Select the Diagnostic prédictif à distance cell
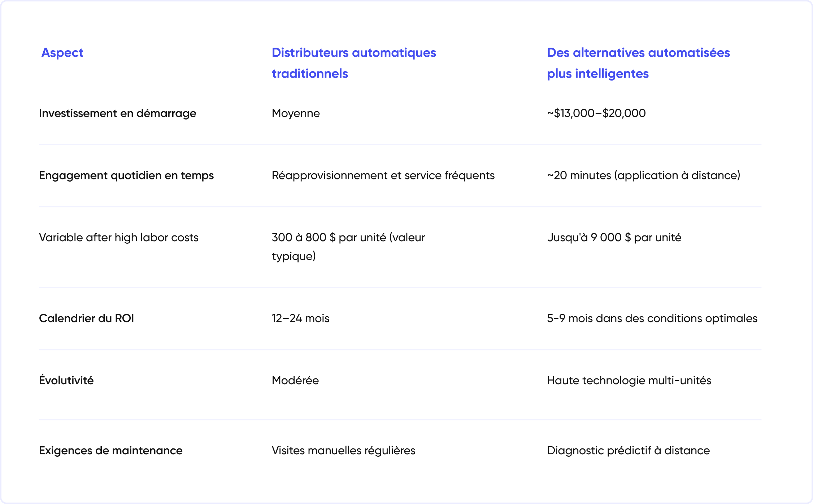The image size is (813, 504). pos(628,451)
